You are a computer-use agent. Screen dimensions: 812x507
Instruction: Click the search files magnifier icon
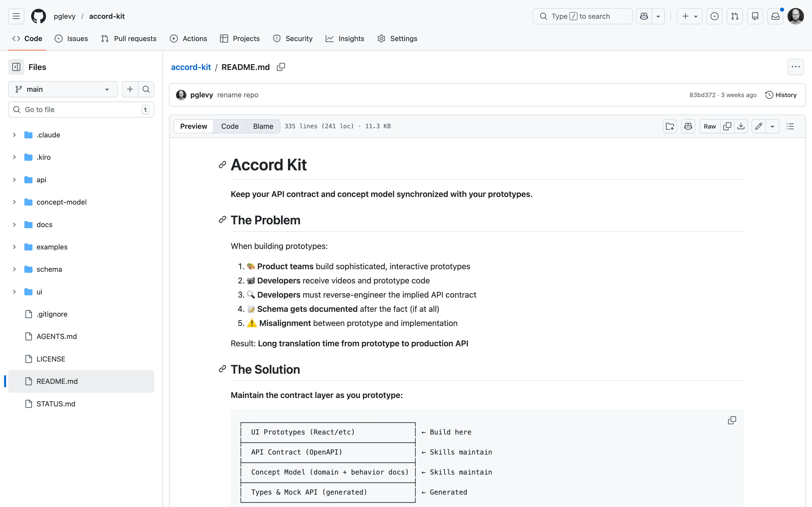tap(146, 89)
